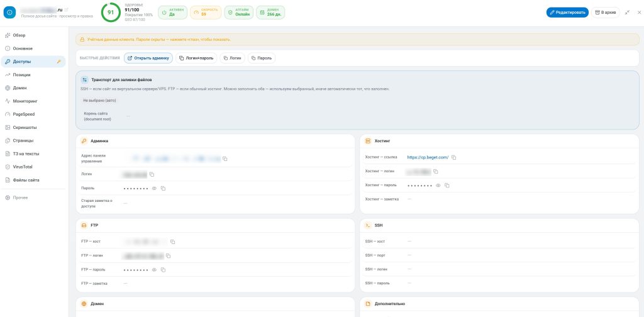Click the Дополнительно section icon
The width and height of the screenshot is (644, 317).
pos(368,304)
